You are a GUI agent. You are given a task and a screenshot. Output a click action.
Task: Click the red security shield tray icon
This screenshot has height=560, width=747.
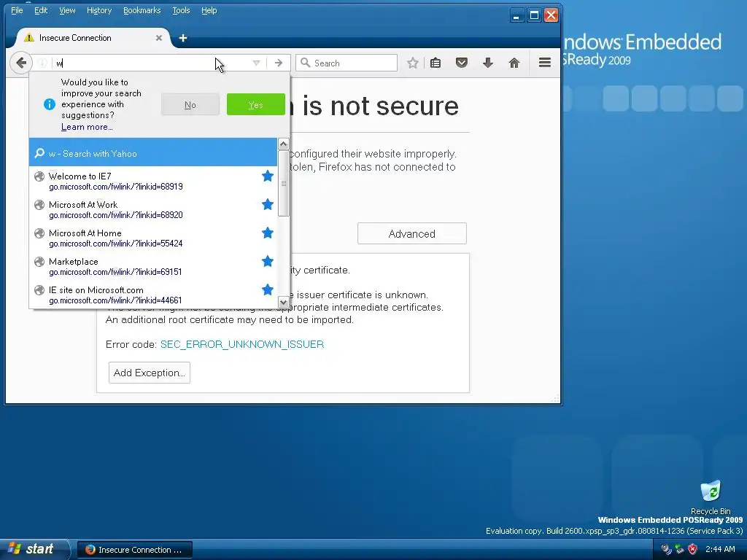click(x=693, y=549)
